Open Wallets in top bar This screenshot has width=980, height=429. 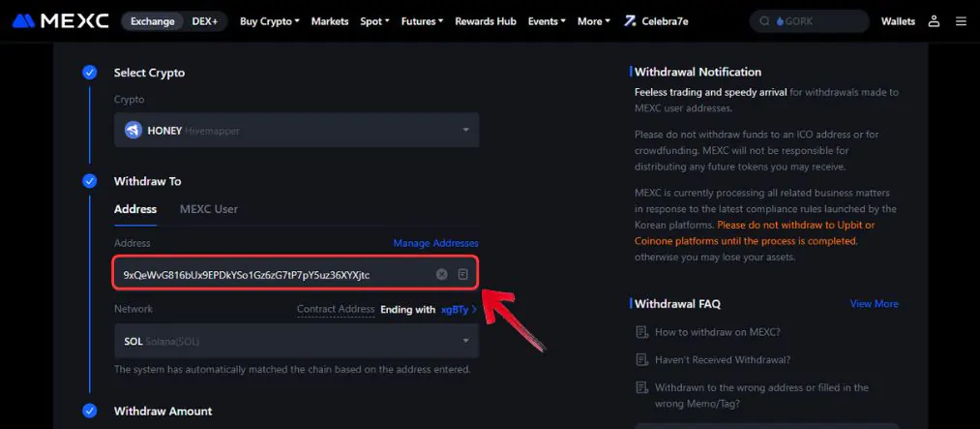(x=898, y=21)
